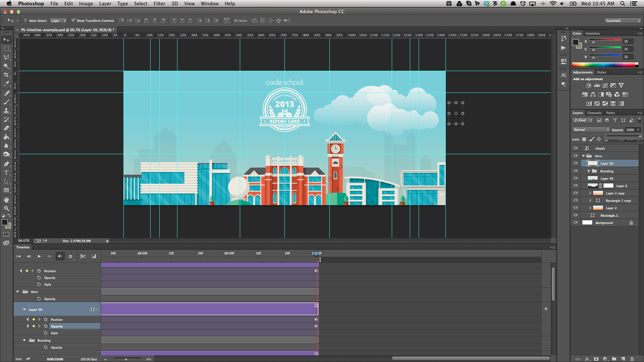Mute audio playback in Timeline
The width and height of the screenshot is (644, 362).
[x=60, y=256]
